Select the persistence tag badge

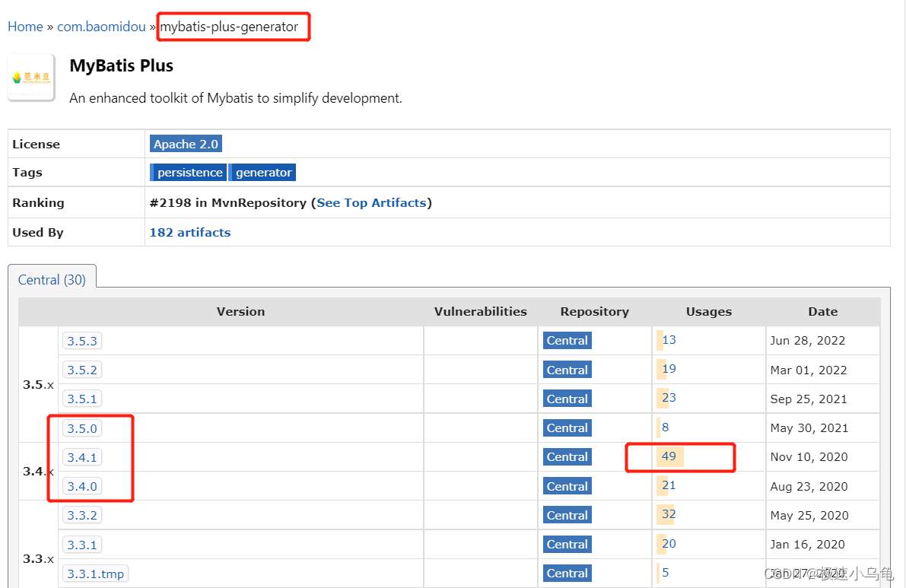tap(188, 172)
